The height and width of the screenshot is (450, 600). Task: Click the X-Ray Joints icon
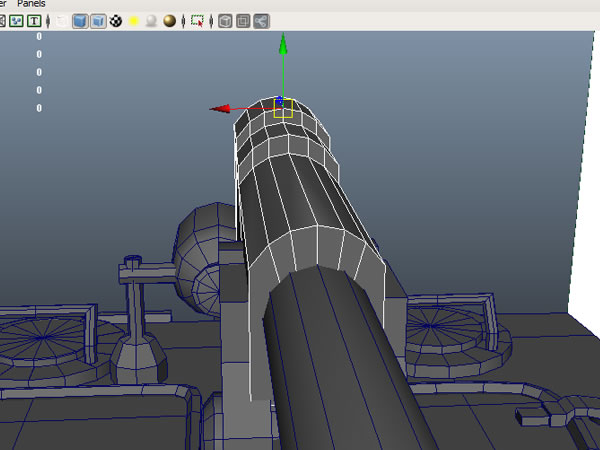(x=261, y=21)
